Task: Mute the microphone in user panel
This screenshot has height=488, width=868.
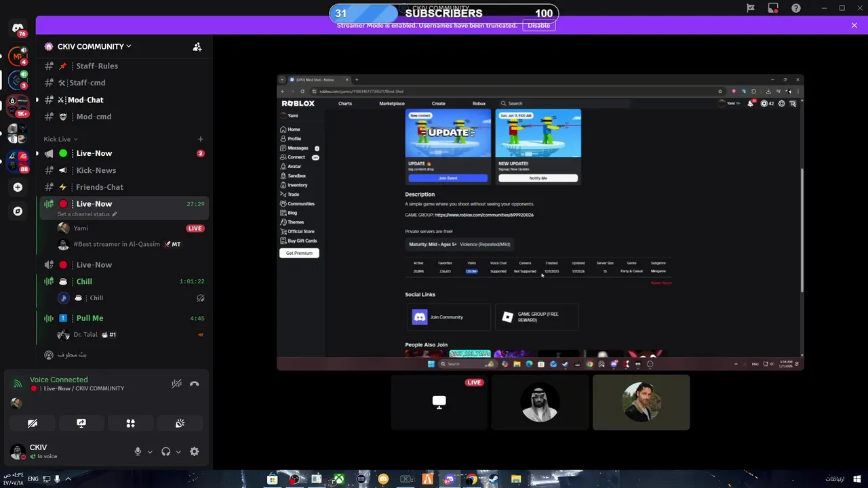Action: 138,451
